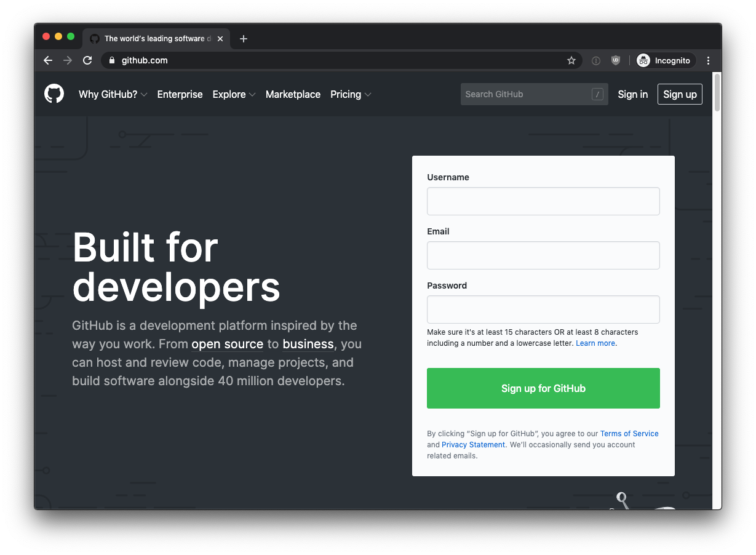Open the Incognito profile indicator
Image resolution: width=756 pixels, height=555 pixels.
(x=664, y=60)
